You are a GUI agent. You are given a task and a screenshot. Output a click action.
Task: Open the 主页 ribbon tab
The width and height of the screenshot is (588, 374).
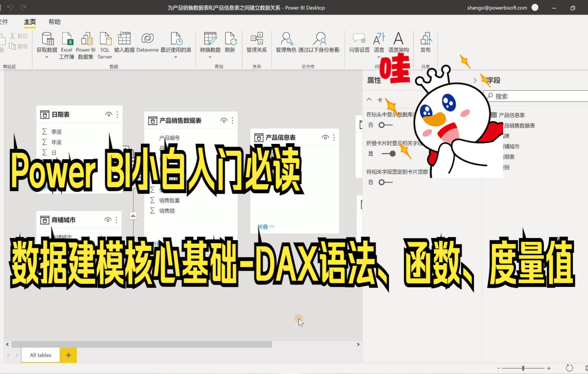pyautogui.click(x=30, y=22)
